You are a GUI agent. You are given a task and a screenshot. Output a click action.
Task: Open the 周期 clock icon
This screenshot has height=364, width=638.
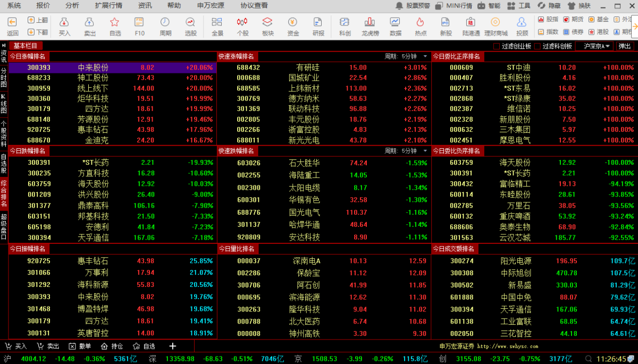165,22
